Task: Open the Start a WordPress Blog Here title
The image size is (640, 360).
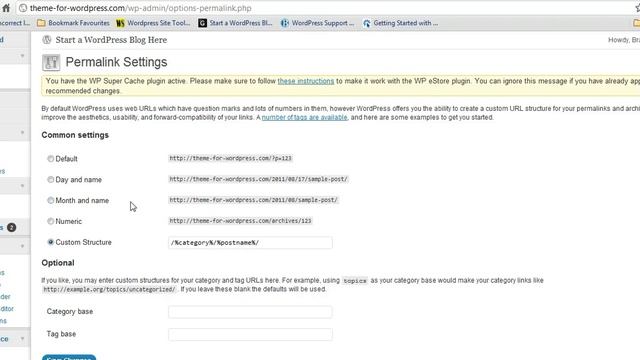Action: [x=111, y=40]
